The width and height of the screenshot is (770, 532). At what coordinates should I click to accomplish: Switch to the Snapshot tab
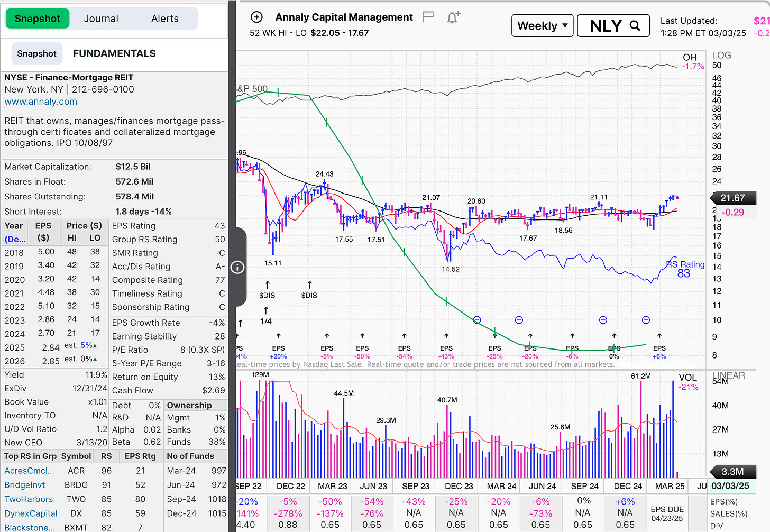click(38, 19)
